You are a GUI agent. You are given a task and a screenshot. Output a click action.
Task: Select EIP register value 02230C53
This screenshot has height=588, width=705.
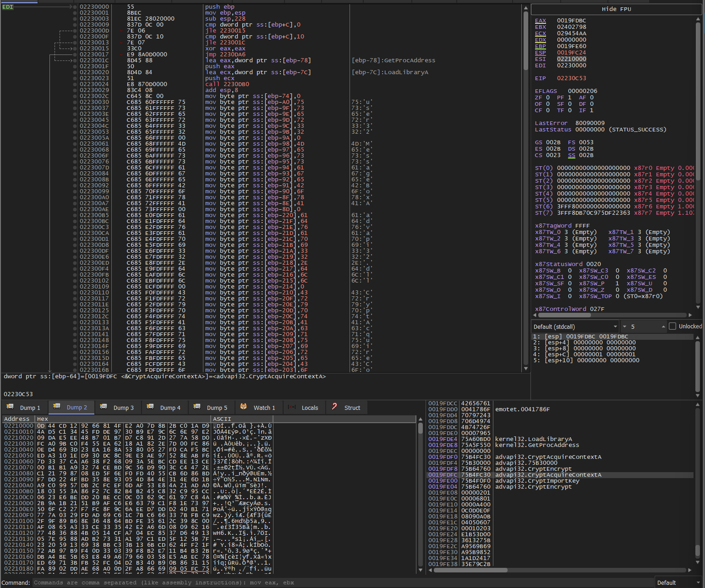tap(571, 78)
